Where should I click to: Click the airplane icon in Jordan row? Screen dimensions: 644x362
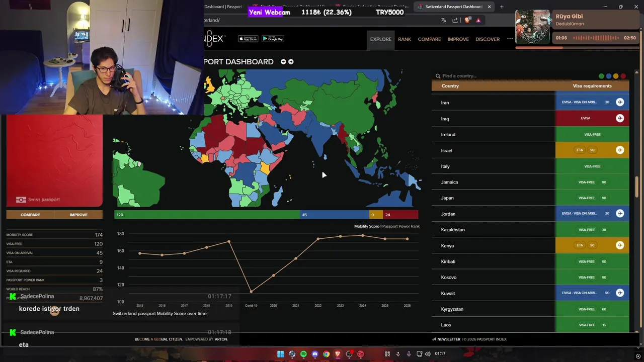pyautogui.click(x=620, y=213)
